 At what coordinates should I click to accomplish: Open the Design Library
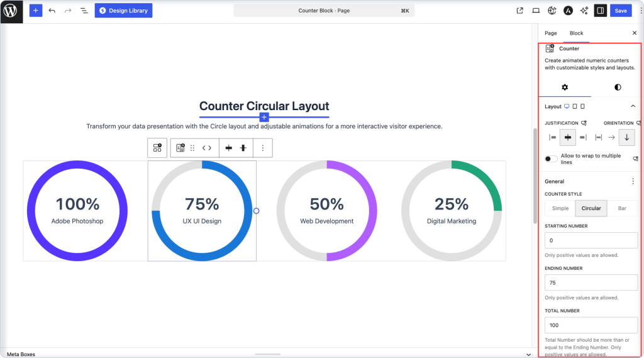[124, 11]
